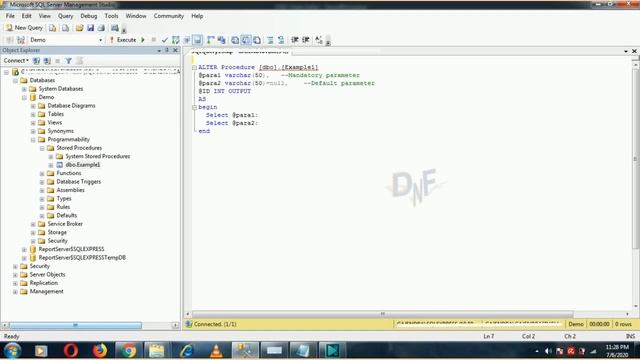The image size is (640, 360).
Task: Click the Specify Values for Template Parameters icon
Action: point(319,40)
